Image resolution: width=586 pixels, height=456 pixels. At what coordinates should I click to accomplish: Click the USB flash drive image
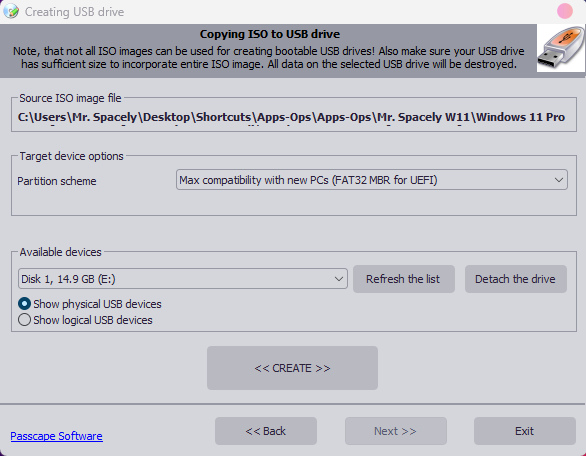(561, 48)
